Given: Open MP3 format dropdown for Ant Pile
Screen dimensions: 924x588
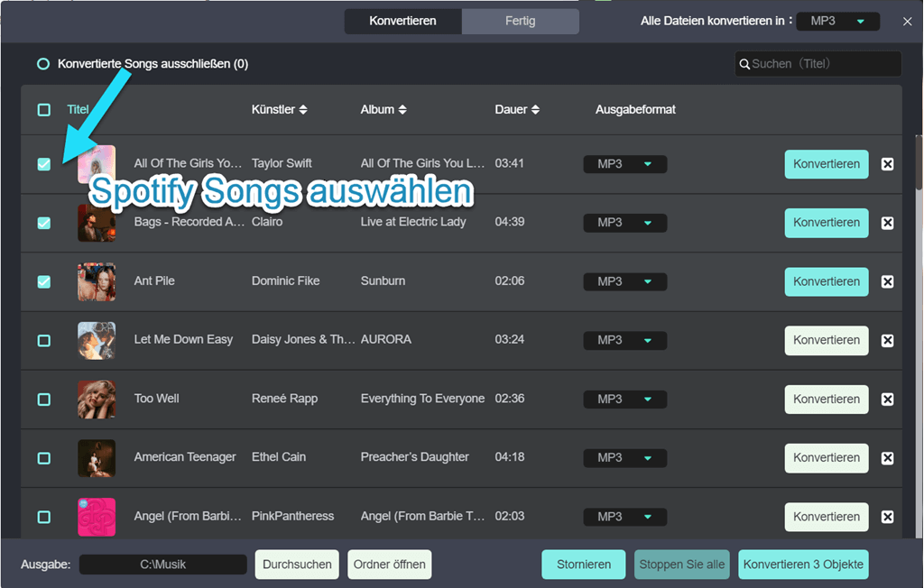Looking at the screenshot, I should pyautogui.click(x=624, y=281).
